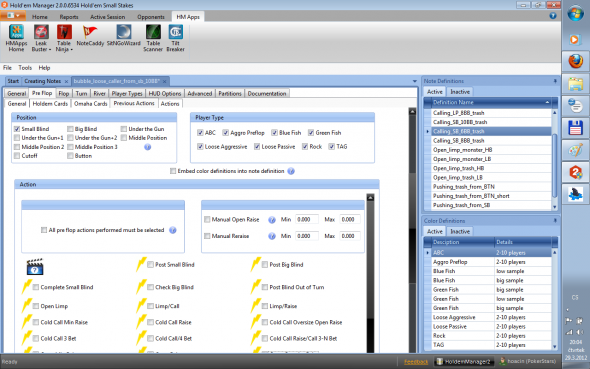Enable the Big Blind position checkbox
The height and width of the screenshot is (369, 590).
[70, 129]
